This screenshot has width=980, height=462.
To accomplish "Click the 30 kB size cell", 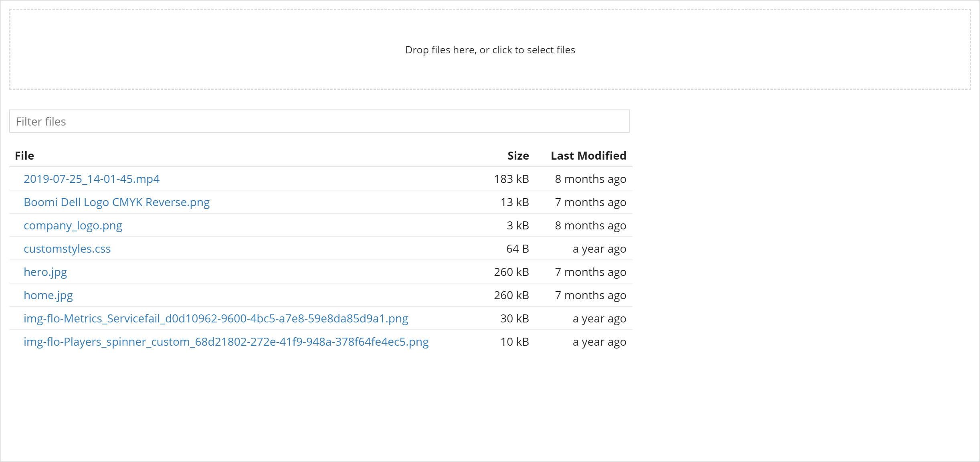I will (x=514, y=319).
